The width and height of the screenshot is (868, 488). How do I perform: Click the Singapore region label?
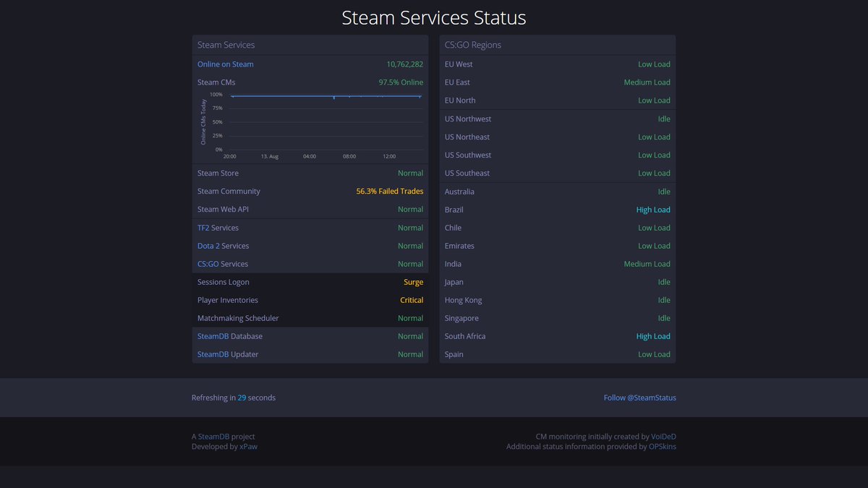(x=461, y=318)
